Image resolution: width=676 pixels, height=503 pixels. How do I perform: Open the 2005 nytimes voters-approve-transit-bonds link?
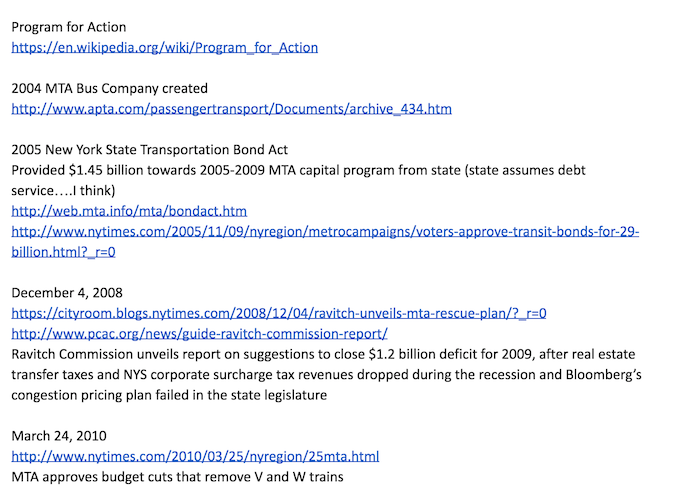(x=325, y=232)
